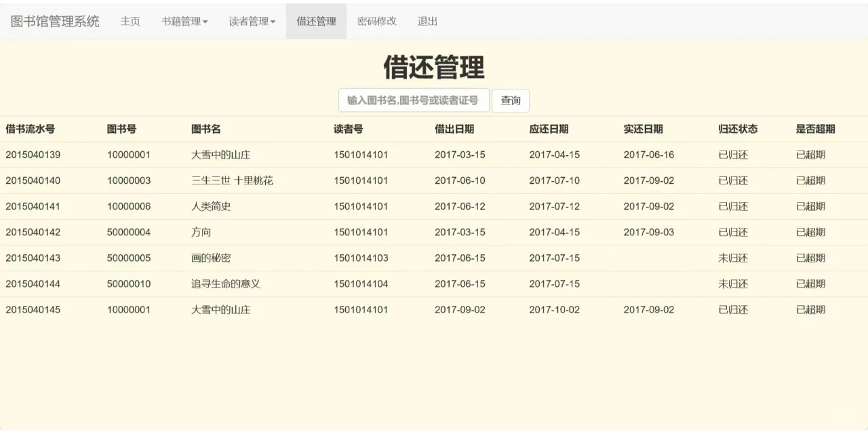The image size is (868, 434).
Task: Go to the 主页 menu item
Action: tap(130, 21)
